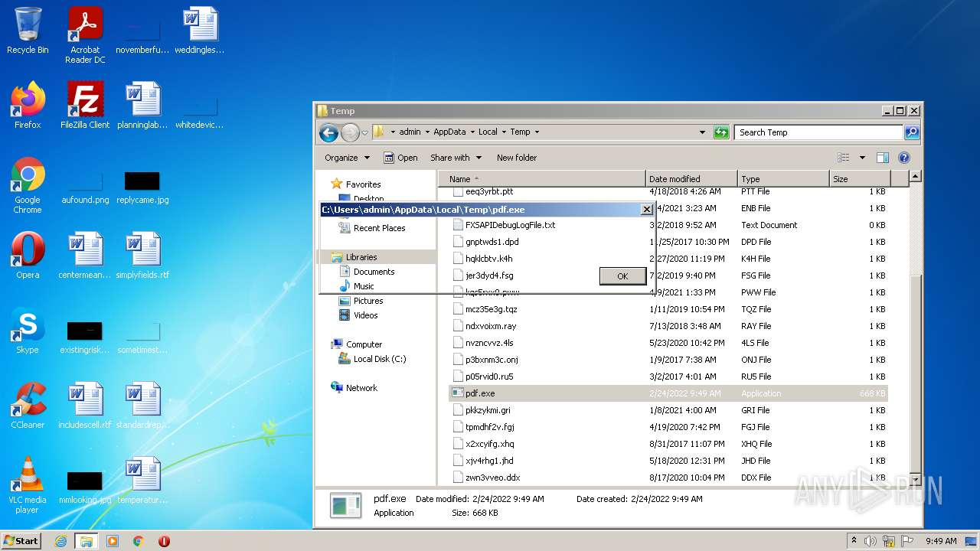Click the file list vertical scrollbar

coord(914,329)
